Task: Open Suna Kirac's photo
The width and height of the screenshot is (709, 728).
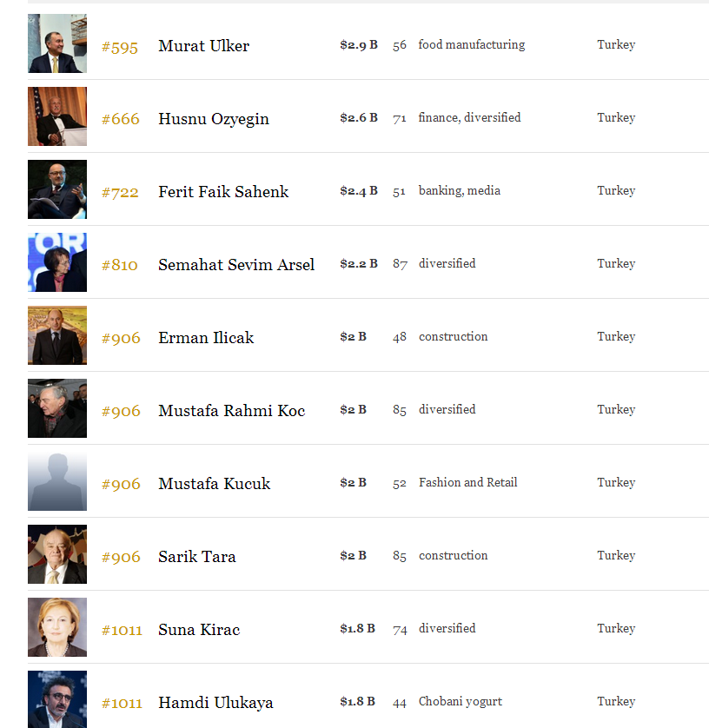Action: [57, 626]
